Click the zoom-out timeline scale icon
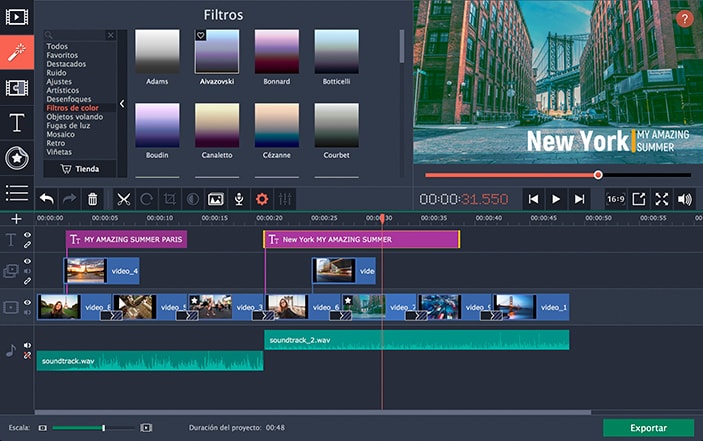 tap(43, 428)
